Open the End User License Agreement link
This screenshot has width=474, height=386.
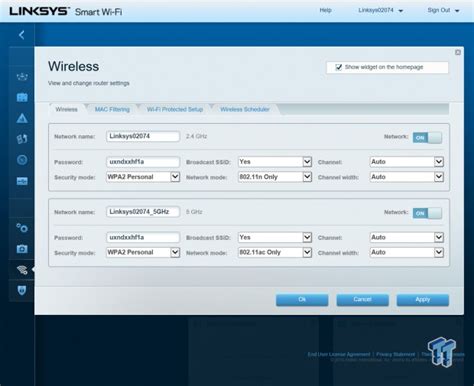pos(339,354)
